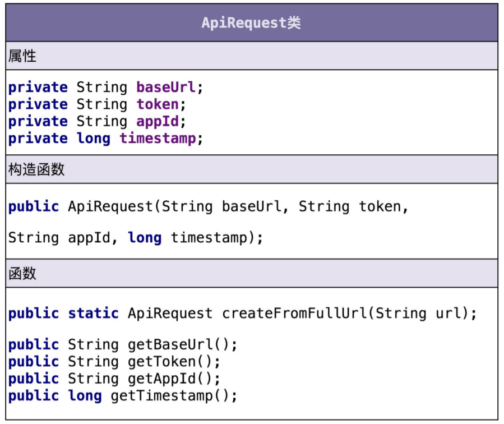Image resolution: width=504 pixels, height=424 pixels.
Task: Select the 函数 section header
Action: pos(22,273)
